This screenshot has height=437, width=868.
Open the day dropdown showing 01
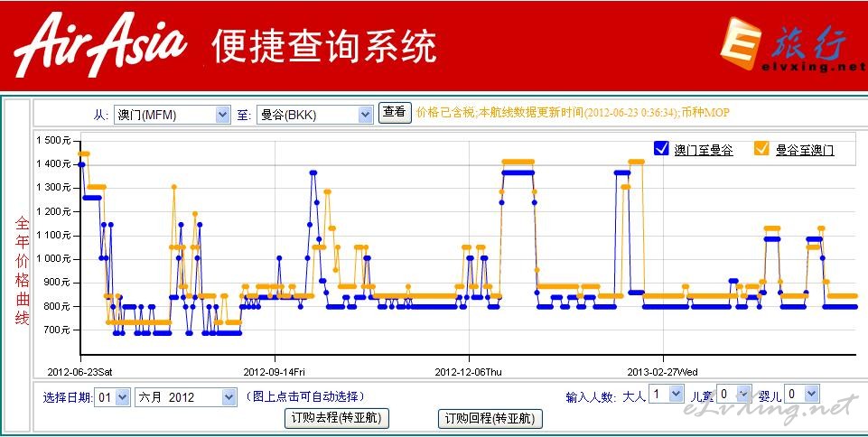coord(113,397)
